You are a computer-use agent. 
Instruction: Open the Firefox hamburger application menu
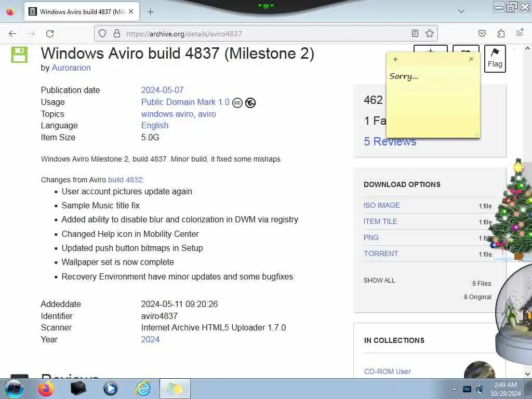(x=520, y=33)
